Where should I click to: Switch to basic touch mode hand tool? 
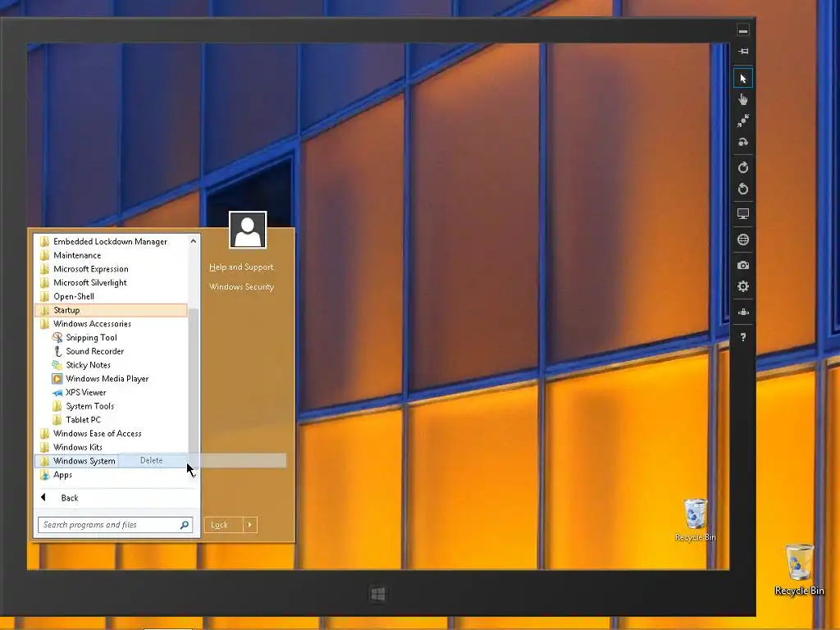(743, 99)
